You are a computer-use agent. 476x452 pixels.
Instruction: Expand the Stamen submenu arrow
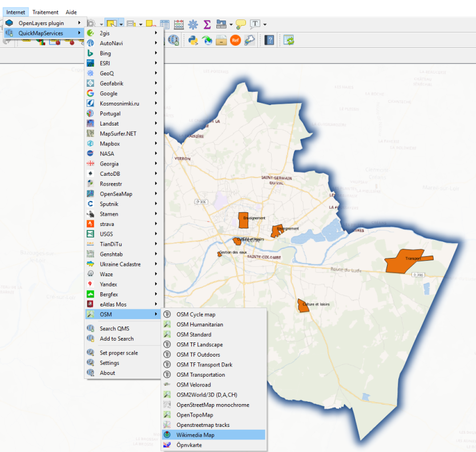click(156, 213)
